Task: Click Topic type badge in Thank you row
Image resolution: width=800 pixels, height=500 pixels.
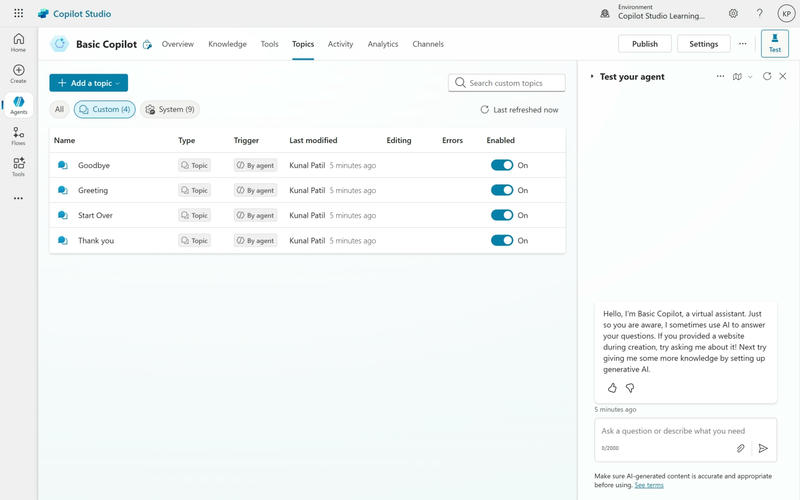Action: [194, 241]
